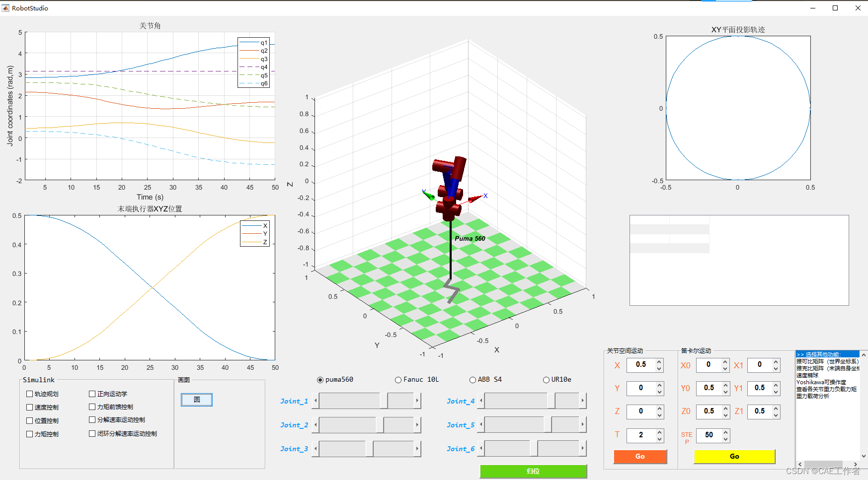Select 雅可比矩阵 (世界坐标系) from the list
868x480 pixels.
point(828,361)
